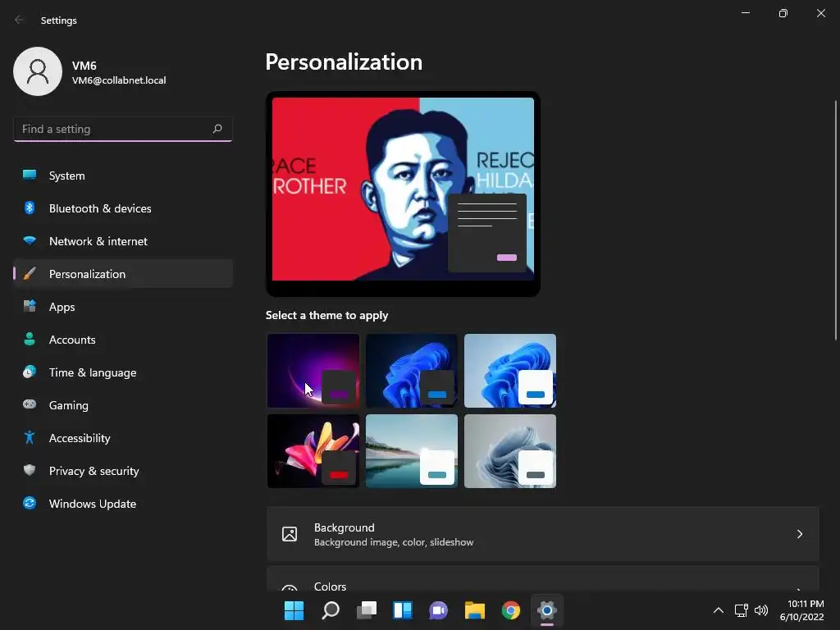Click the System monitor icon in sidebar
This screenshot has width=840, height=630.
pyautogui.click(x=30, y=176)
